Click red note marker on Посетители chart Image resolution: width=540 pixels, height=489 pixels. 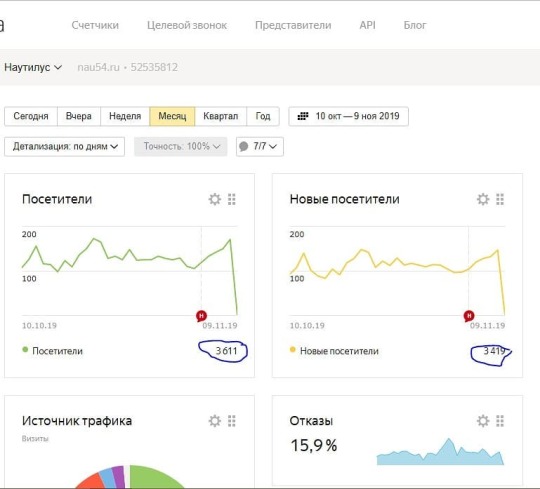201,315
